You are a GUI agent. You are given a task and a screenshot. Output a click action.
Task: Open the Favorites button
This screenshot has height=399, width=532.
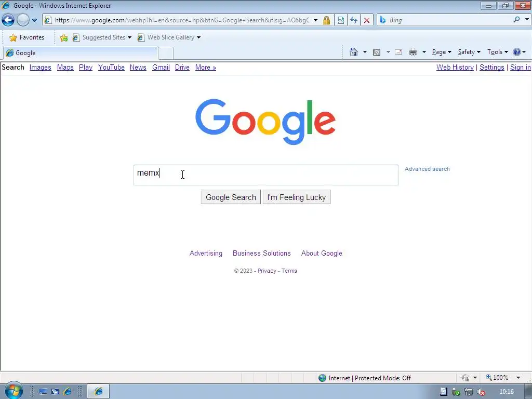click(x=27, y=37)
